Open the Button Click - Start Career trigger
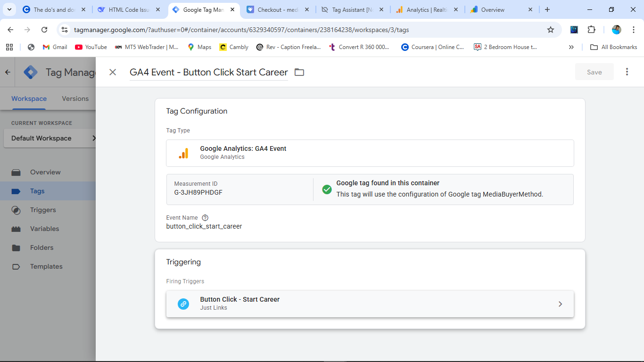Screen dimensions: 644x362 click(x=370, y=304)
